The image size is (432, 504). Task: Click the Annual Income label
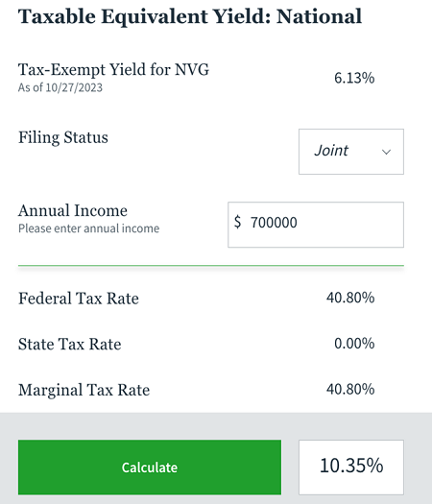click(73, 210)
